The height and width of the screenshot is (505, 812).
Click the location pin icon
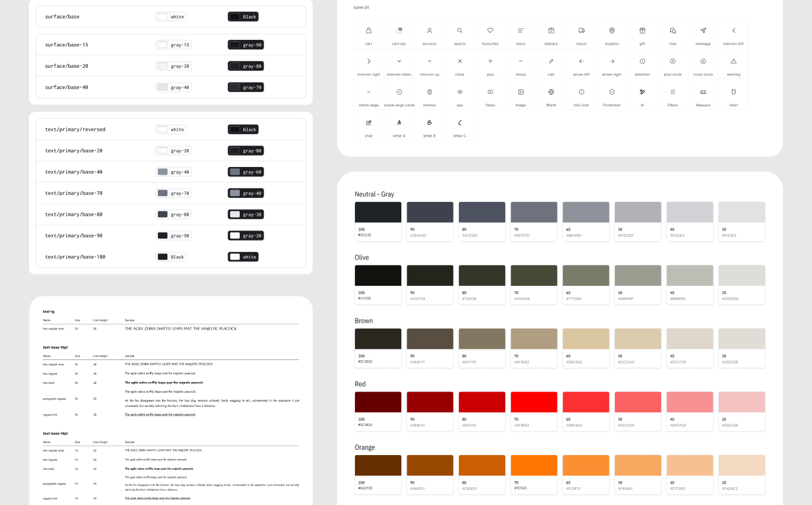click(612, 30)
